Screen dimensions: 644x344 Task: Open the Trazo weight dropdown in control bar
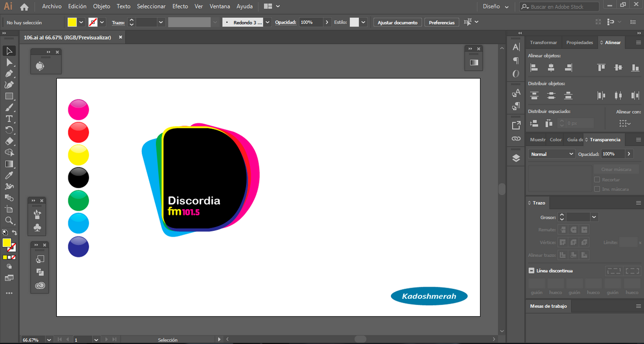click(x=161, y=22)
